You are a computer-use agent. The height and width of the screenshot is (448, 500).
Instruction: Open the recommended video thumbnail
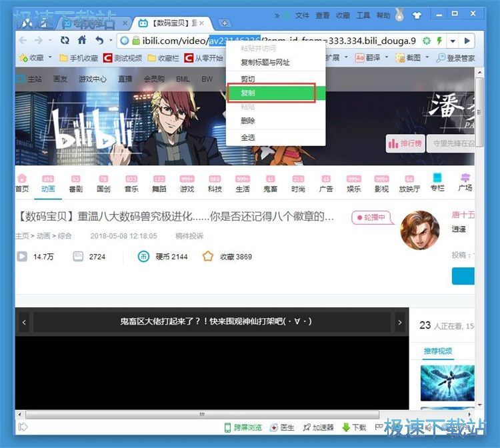[447, 383]
